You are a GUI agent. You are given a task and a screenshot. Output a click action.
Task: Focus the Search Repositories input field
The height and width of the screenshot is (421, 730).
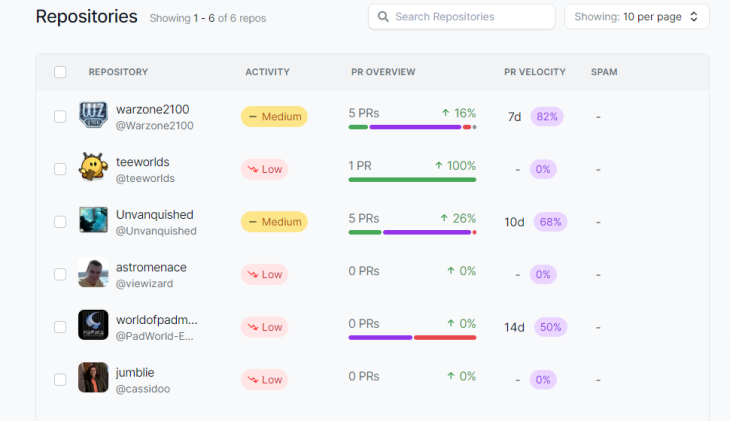tap(470, 17)
